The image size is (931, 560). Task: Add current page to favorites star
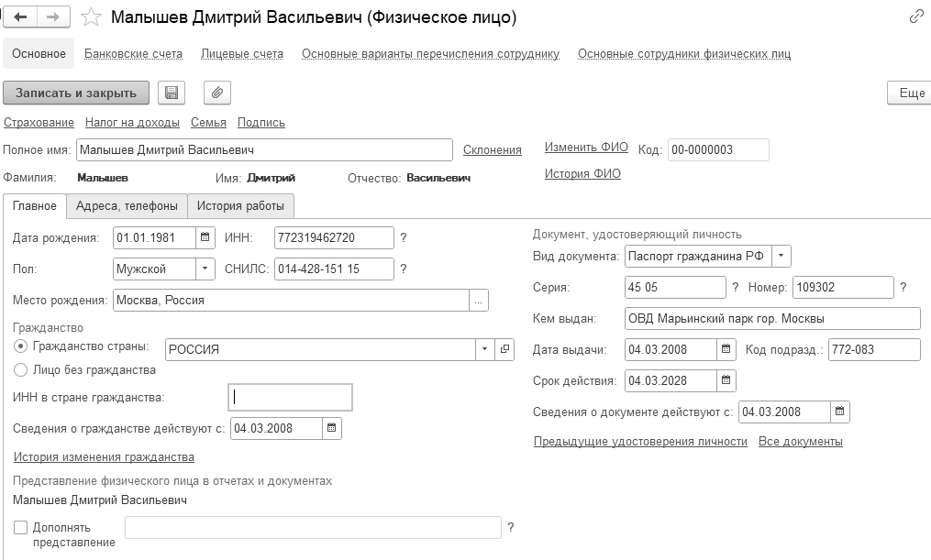91,17
